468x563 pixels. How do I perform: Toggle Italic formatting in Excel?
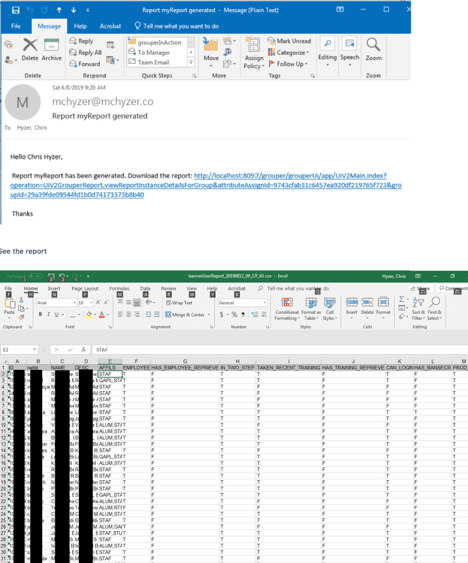tap(48, 315)
